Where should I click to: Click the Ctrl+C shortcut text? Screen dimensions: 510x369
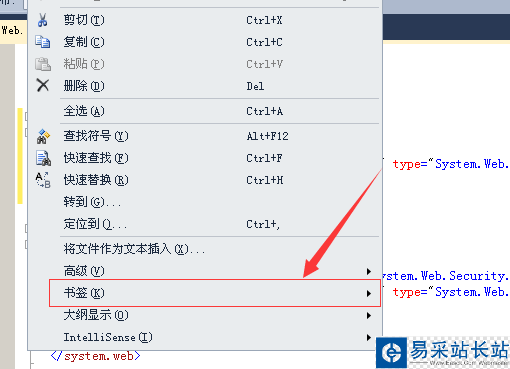click(264, 42)
